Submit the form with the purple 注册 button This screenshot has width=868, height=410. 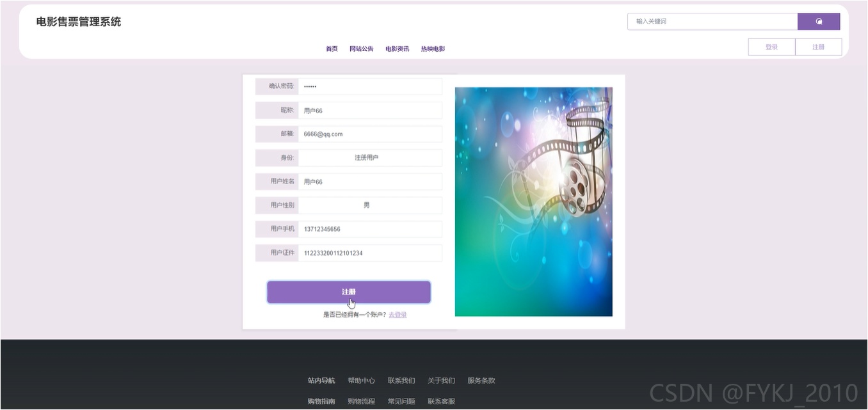click(x=349, y=292)
